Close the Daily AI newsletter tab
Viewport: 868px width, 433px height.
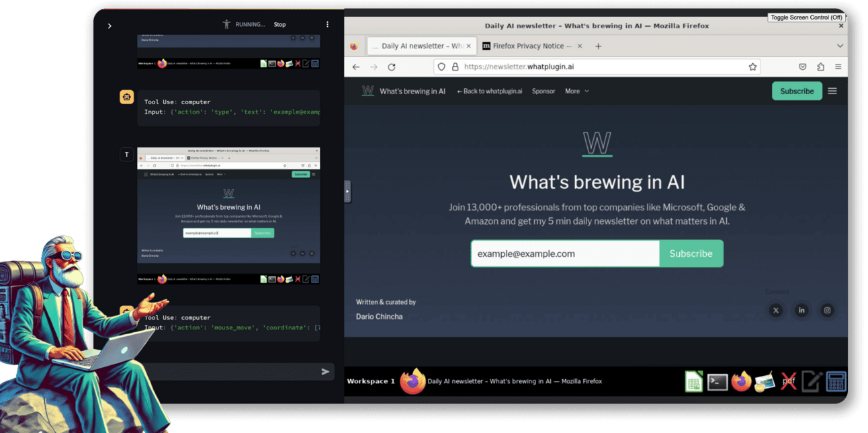click(x=469, y=46)
